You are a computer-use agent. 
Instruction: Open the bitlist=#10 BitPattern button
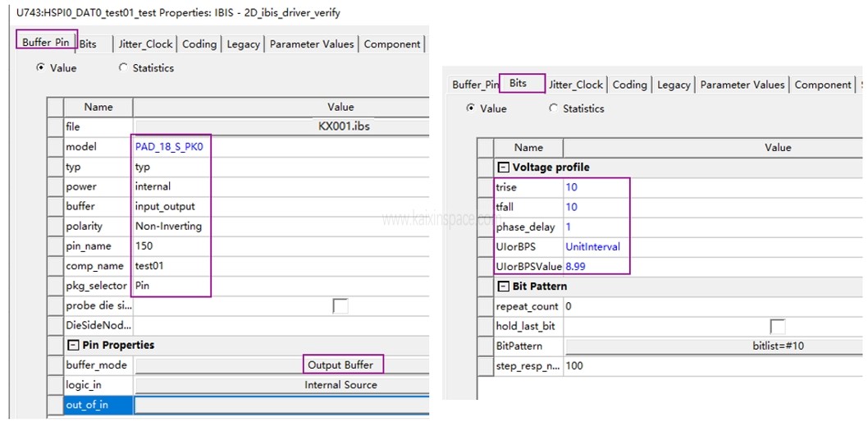click(x=778, y=346)
